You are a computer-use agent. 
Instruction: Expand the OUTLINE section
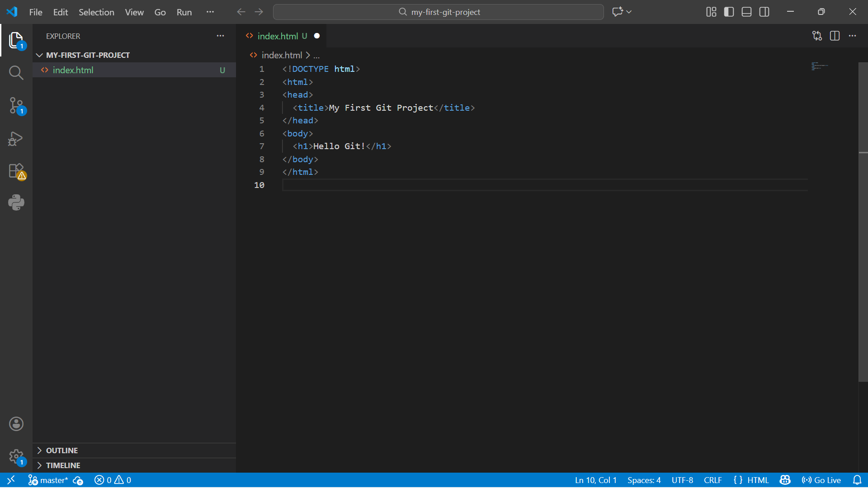point(62,450)
